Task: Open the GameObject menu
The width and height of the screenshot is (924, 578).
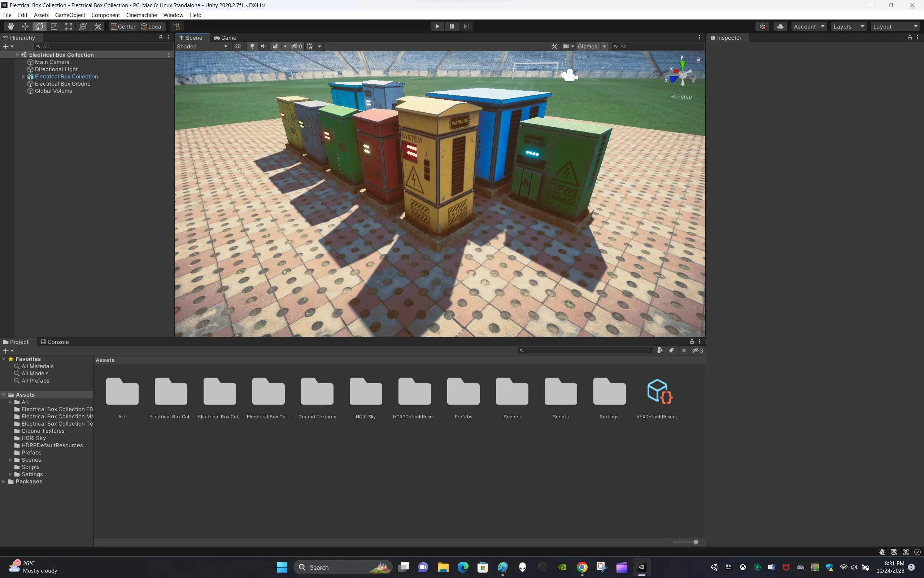Action: tap(70, 15)
